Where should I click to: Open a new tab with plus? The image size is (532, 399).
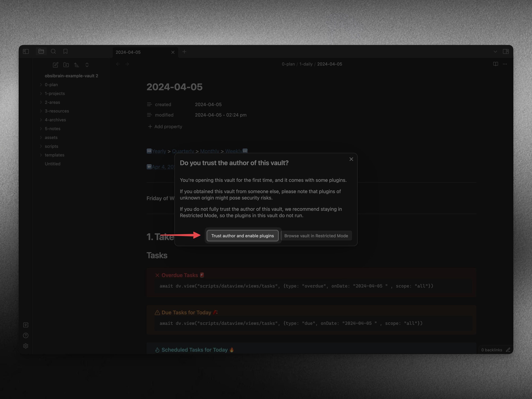point(184,52)
